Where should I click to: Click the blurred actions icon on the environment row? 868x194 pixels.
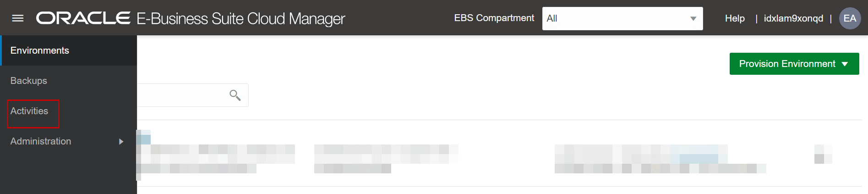[823, 154]
